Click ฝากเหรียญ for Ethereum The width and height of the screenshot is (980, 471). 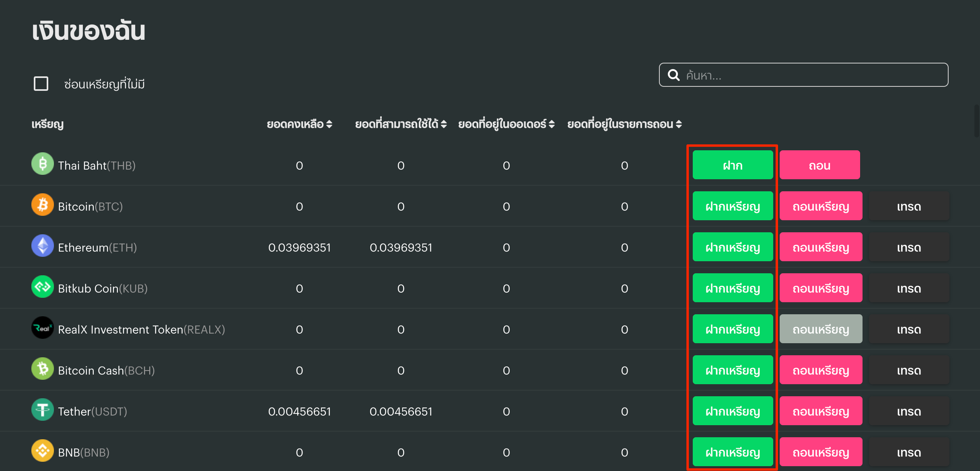[x=733, y=247]
